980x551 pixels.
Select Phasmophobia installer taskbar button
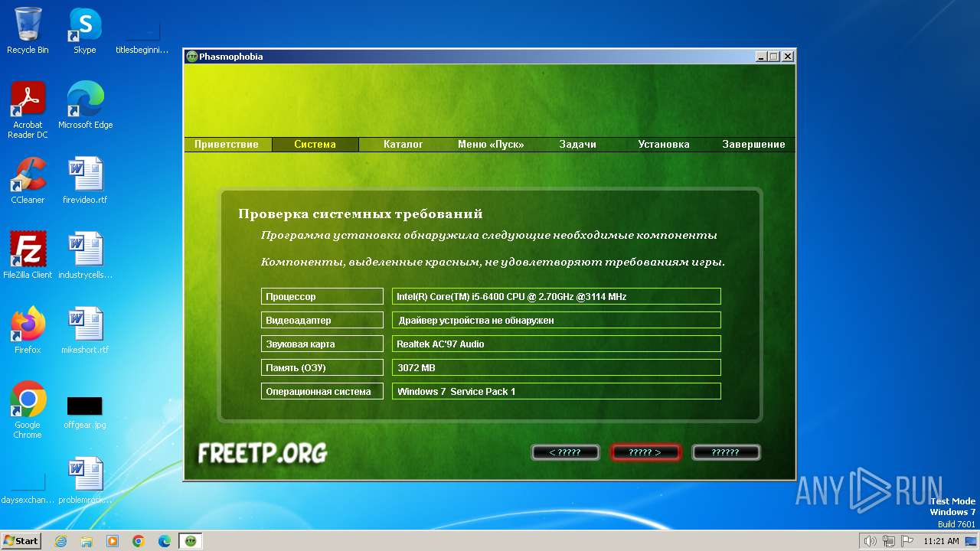pyautogui.click(x=191, y=541)
